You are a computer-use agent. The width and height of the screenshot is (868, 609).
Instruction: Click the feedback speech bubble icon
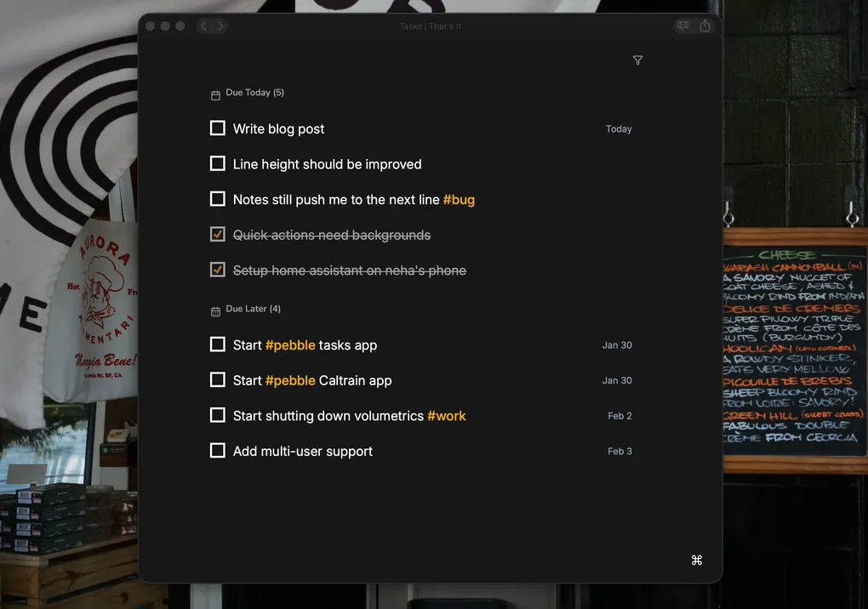point(682,26)
